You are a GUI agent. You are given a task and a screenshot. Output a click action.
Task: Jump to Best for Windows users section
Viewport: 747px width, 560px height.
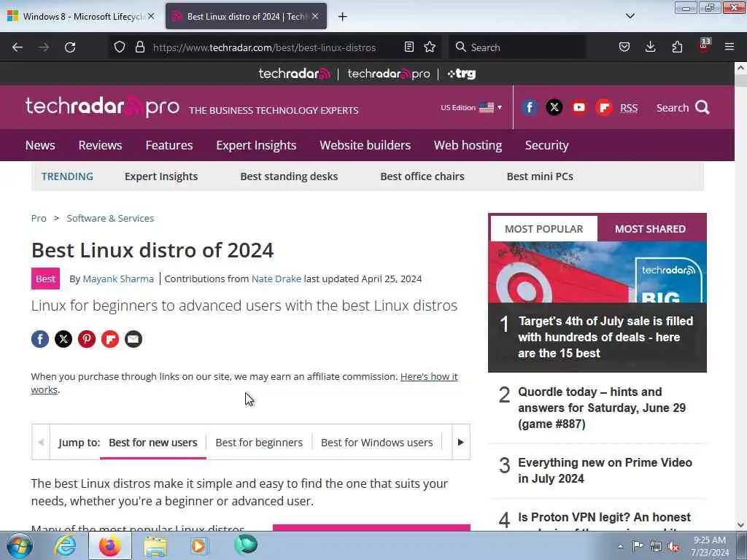coord(377,443)
